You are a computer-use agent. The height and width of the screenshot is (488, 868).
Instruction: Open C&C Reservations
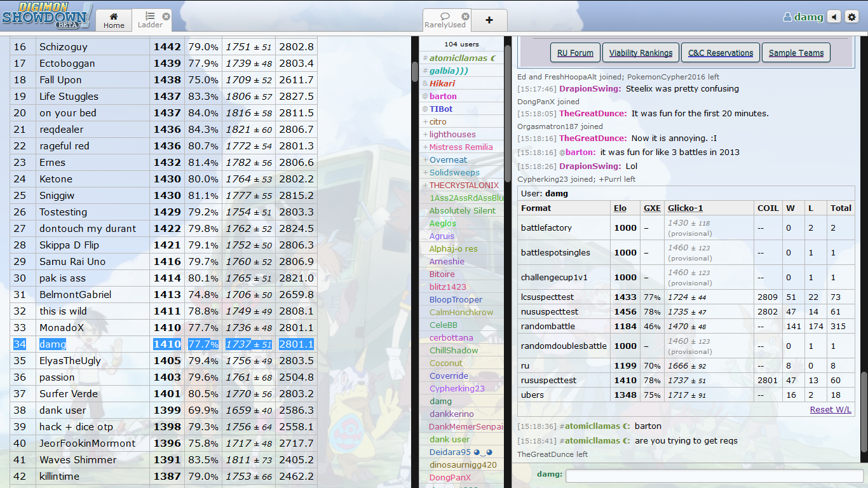(721, 53)
